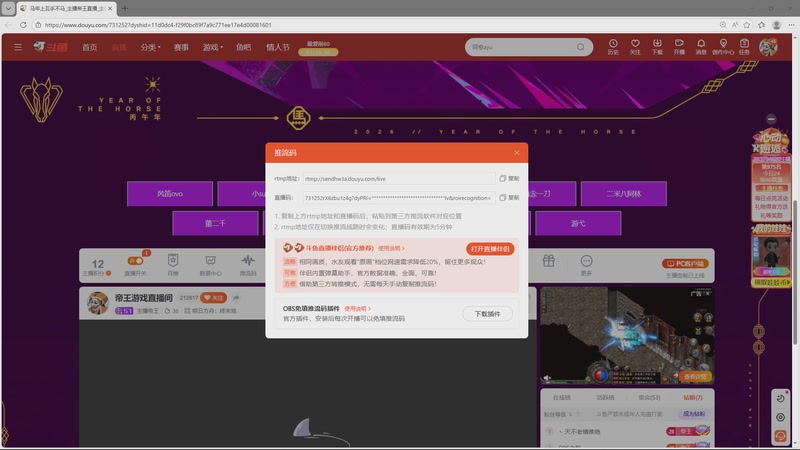The width and height of the screenshot is (800, 450).
Task: Click the 查看详情 button on the ad
Action: point(694,377)
